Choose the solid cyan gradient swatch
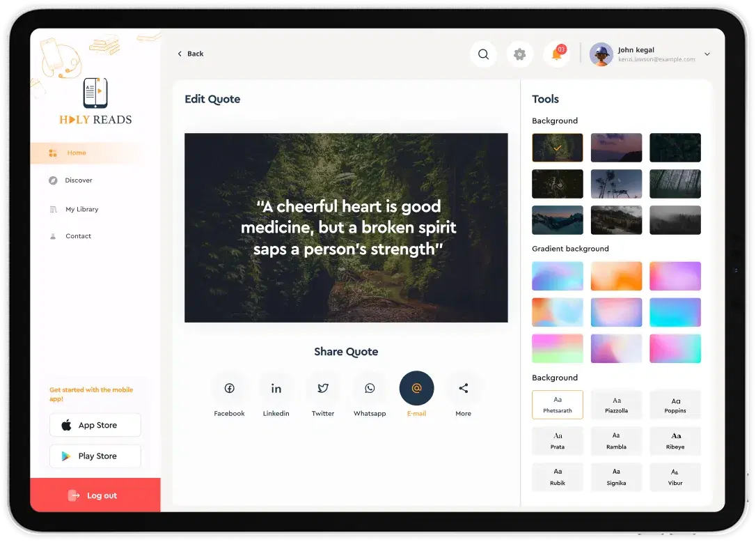The image size is (756, 542). [x=675, y=312]
